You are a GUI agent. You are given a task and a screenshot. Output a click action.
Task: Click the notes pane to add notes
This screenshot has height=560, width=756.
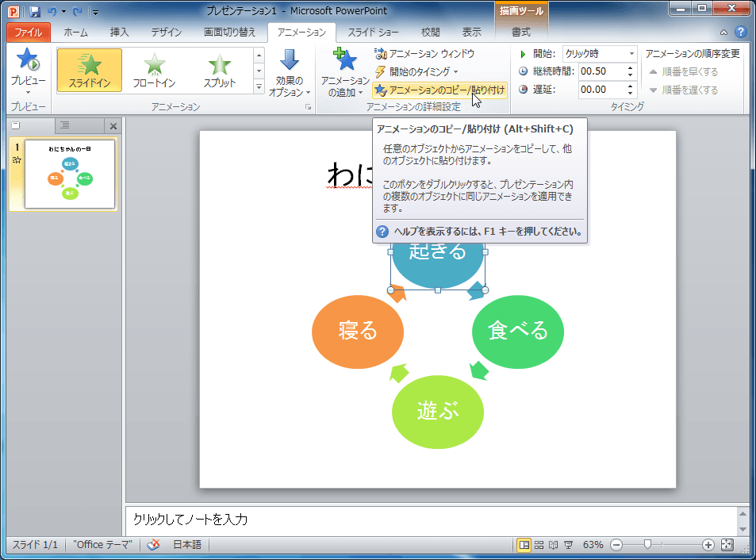tap(430, 520)
